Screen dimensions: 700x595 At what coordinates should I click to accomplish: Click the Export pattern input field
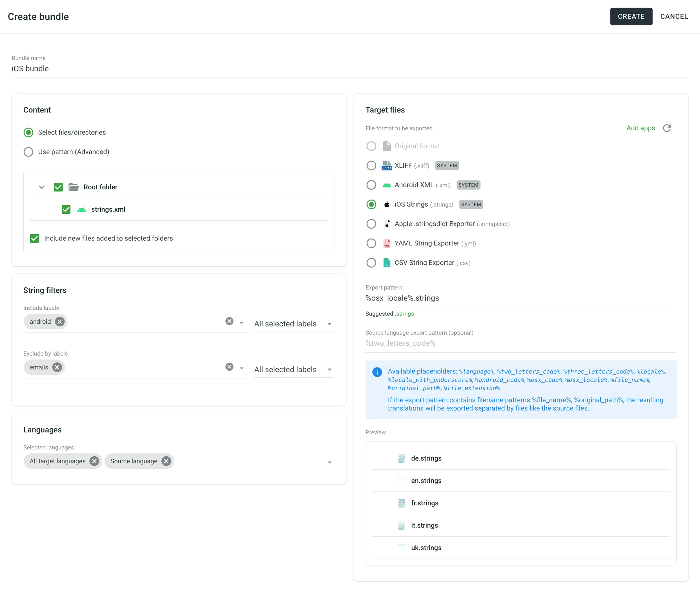(x=521, y=298)
